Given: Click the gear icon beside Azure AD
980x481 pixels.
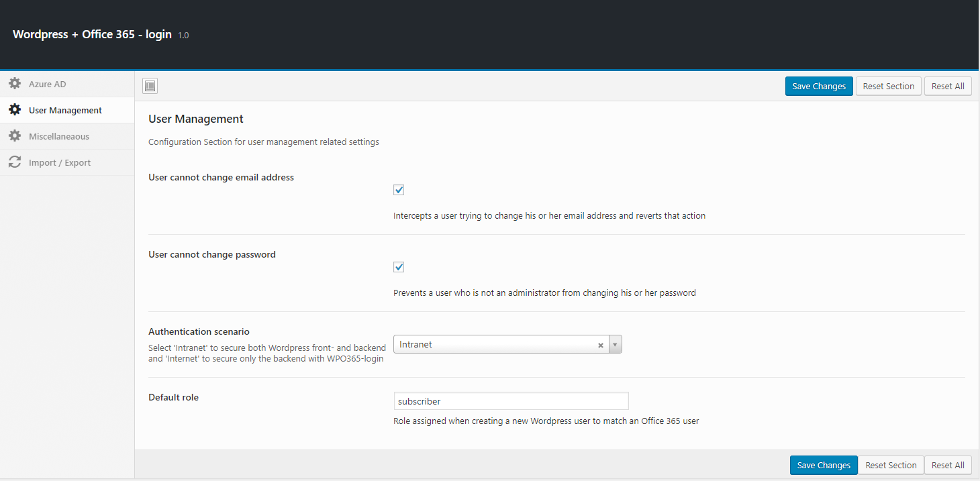Looking at the screenshot, I should tap(15, 84).
